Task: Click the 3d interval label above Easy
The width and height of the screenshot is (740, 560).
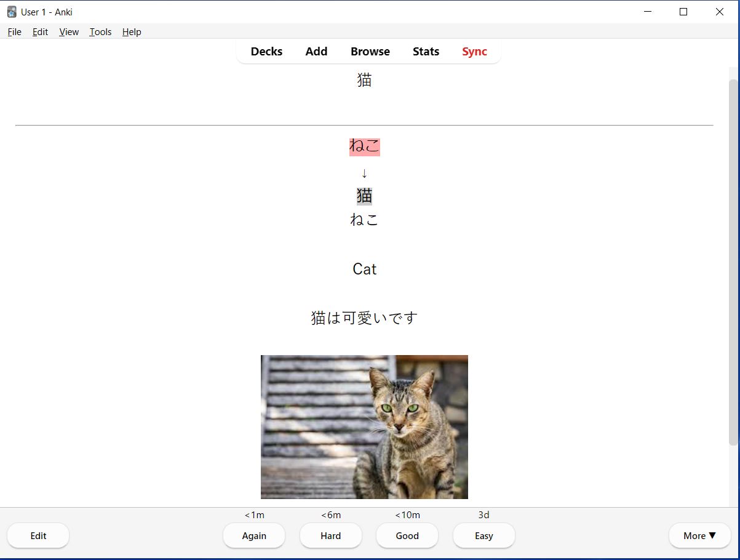Action: [484, 515]
